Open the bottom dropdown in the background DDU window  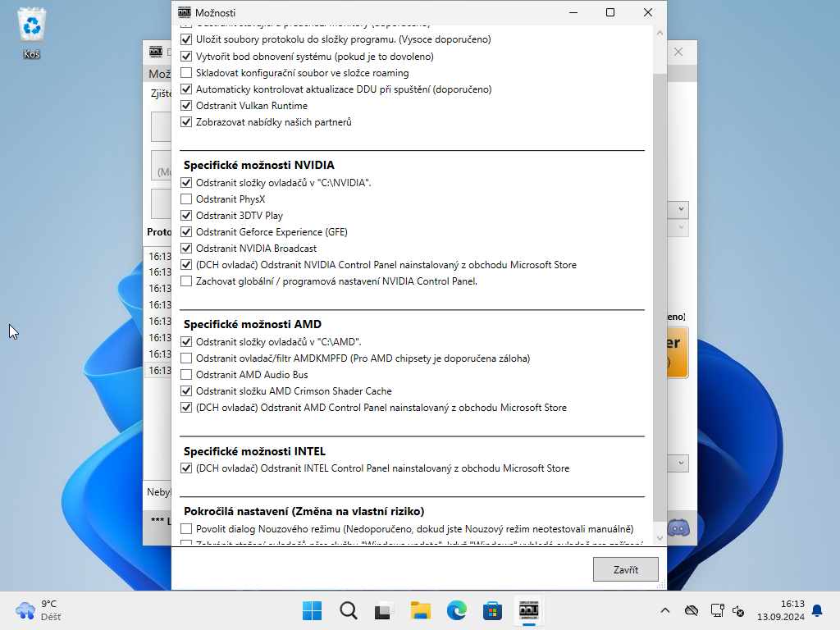point(681,463)
